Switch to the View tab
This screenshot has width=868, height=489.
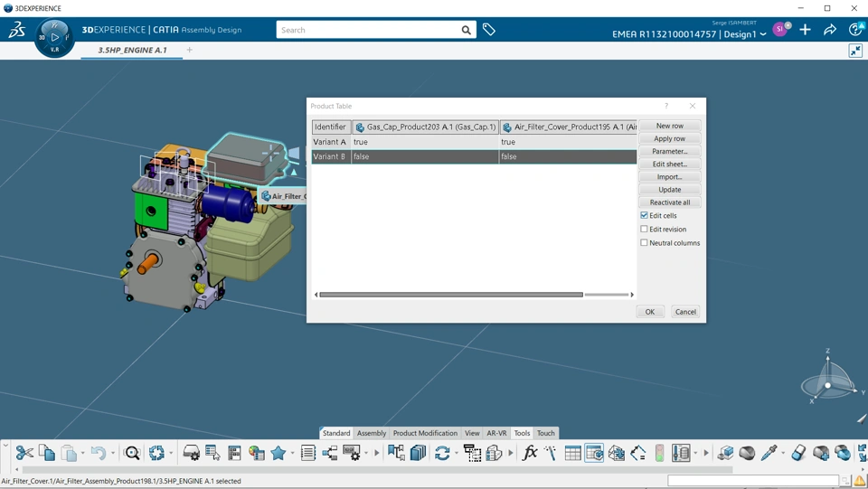click(x=472, y=433)
